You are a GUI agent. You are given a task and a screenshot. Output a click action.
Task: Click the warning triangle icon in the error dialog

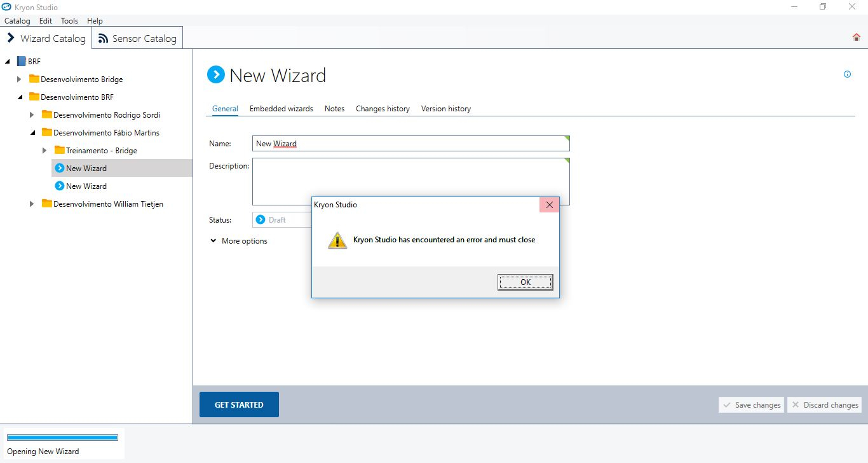coord(337,240)
